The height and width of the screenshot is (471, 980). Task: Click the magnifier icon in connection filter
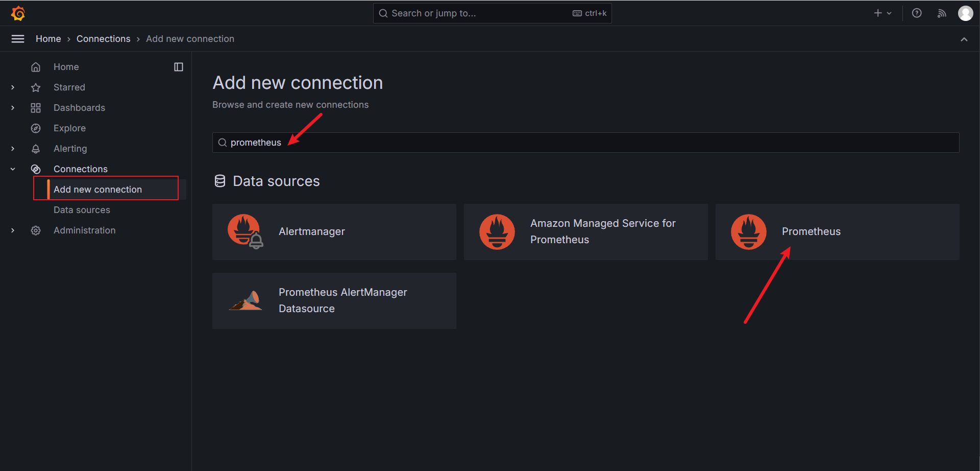(223, 143)
